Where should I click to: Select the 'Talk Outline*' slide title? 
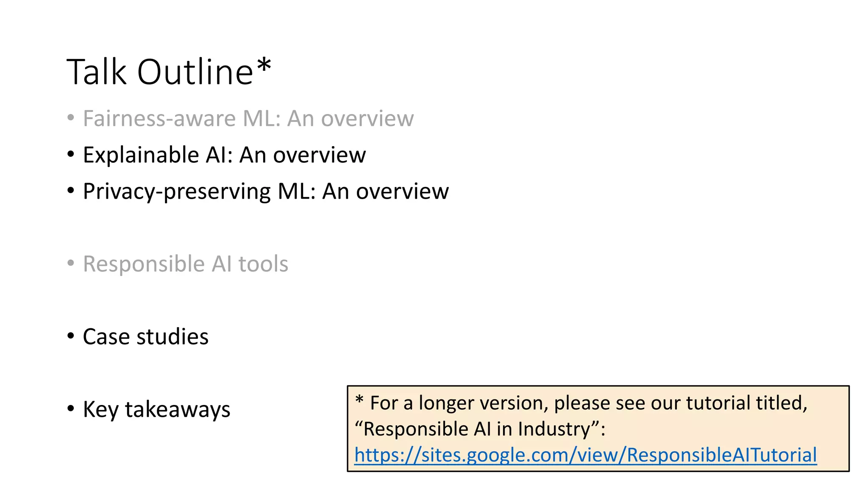169,71
